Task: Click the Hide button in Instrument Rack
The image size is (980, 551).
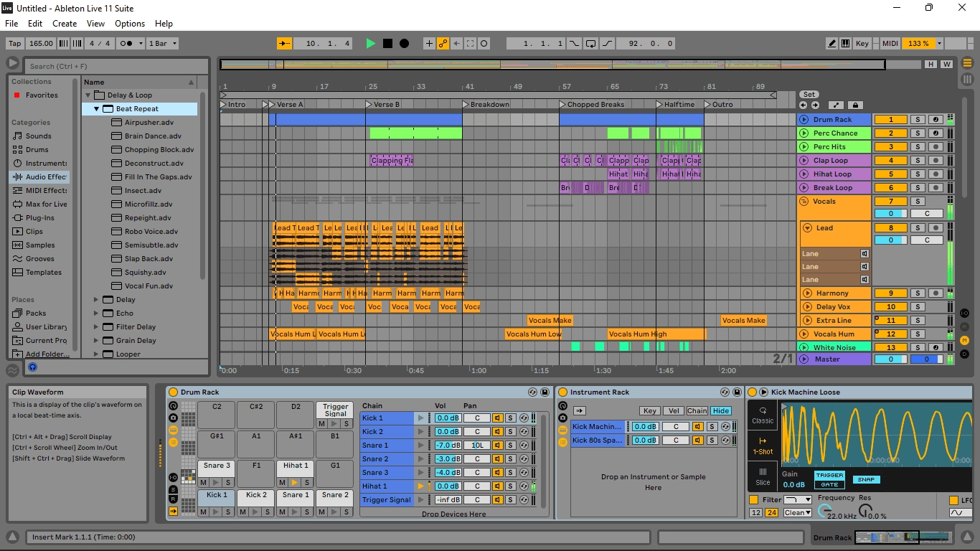Action: click(721, 411)
